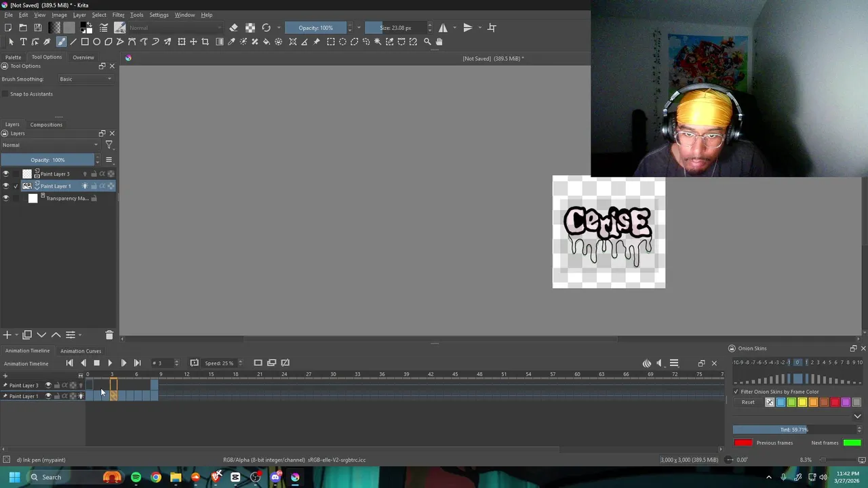The image size is (868, 488).
Task: Toggle Preserve Alpha in the toolbar
Action: coord(250,28)
